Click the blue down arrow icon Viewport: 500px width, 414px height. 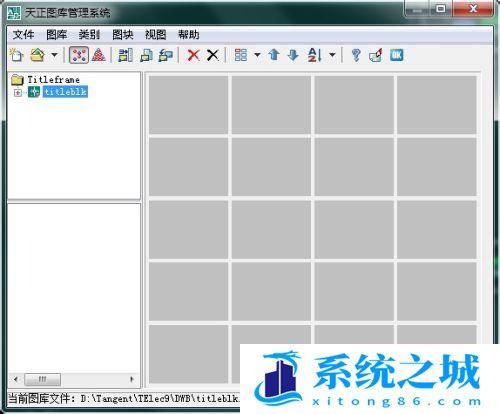click(293, 55)
